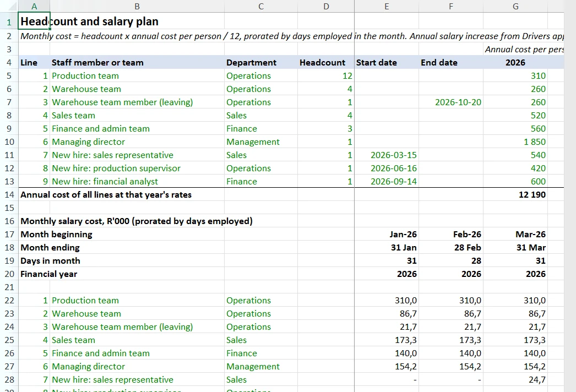This screenshot has height=392, width=576.
Task: Select column D header
Action: [x=326, y=6]
